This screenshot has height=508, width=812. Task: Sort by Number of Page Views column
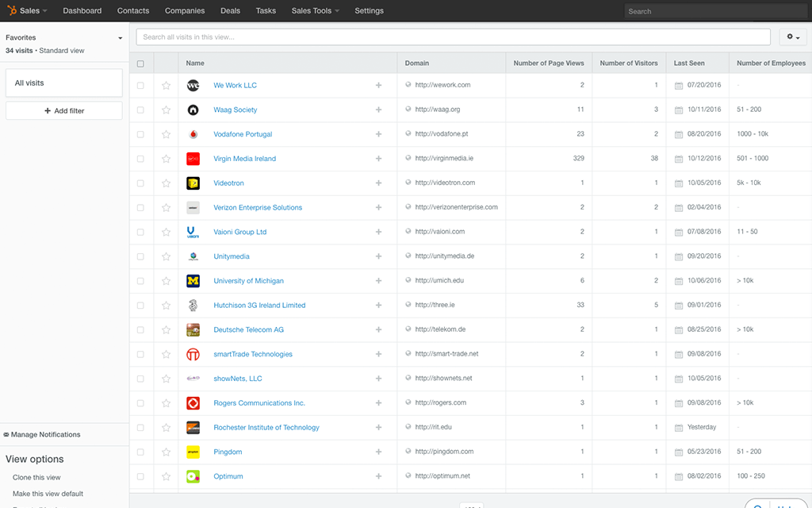point(549,63)
